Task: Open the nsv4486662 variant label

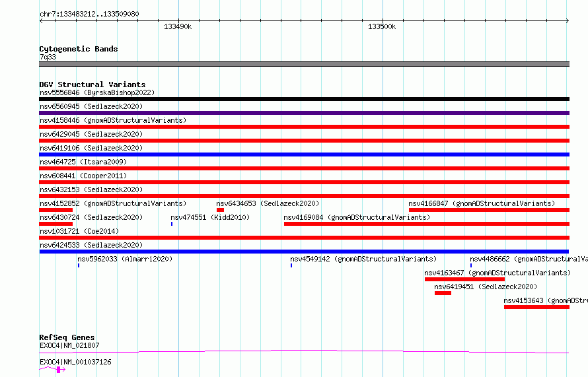Action: coord(529,259)
